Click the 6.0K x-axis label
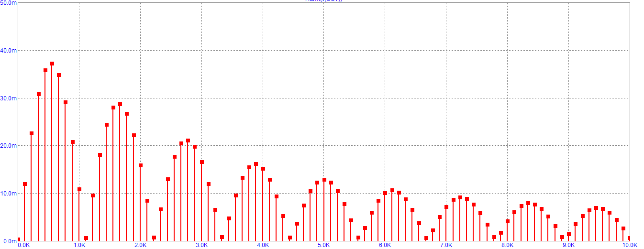 [x=385, y=245]
